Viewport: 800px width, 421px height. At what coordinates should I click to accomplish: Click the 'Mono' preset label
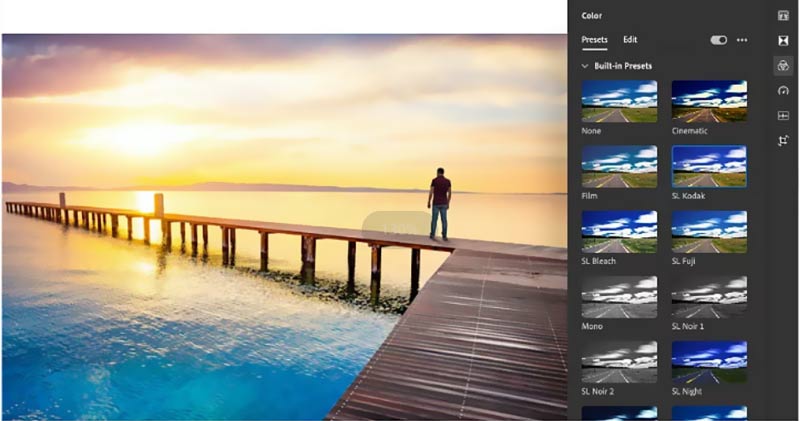point(592,327)
